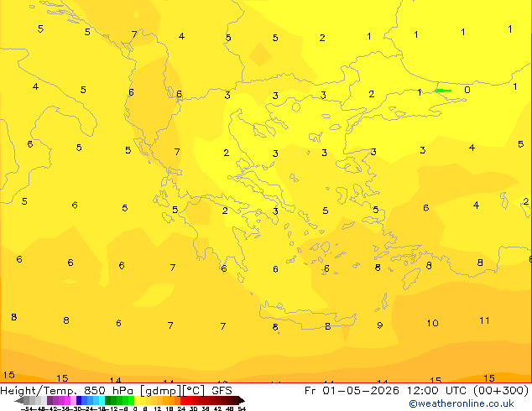
Task: Click the '12:00 UTC' time text
Action: point(437,391)
